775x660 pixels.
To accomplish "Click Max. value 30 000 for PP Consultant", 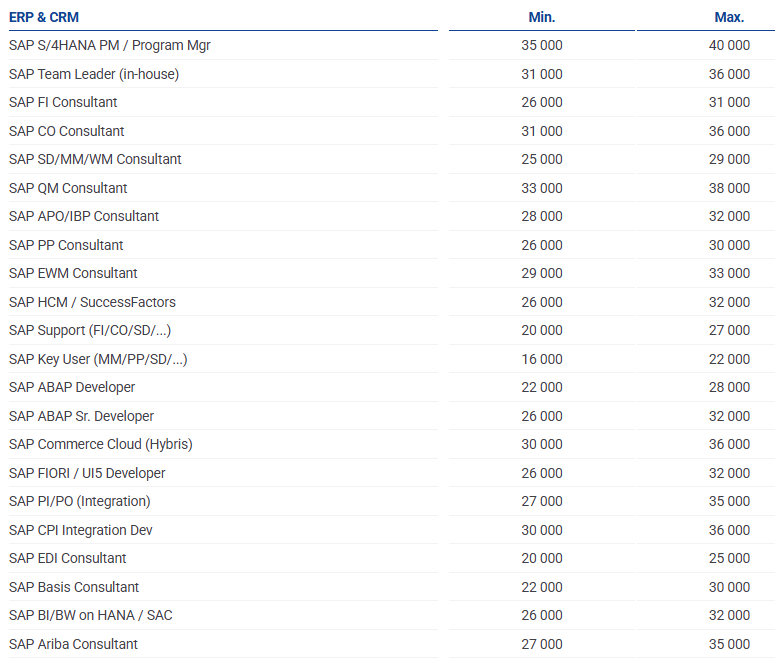I will [x=729, y=245].
